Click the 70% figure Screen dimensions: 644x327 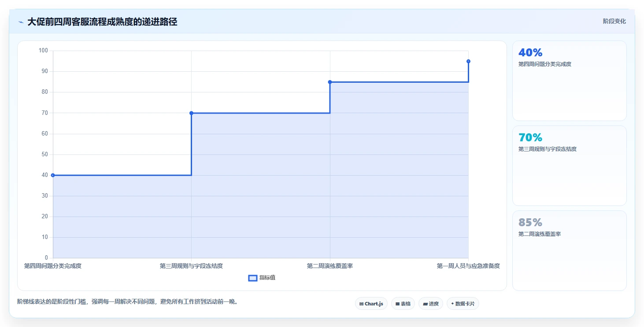530,138
